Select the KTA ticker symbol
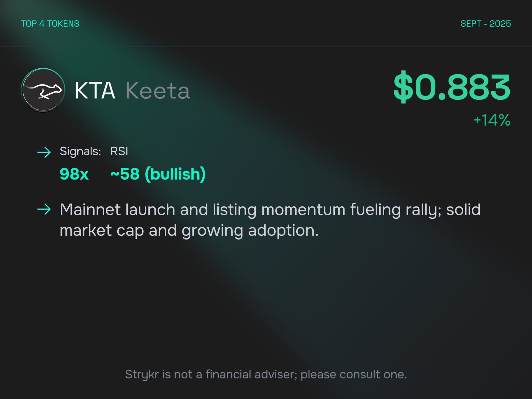 [x=95, y=91]
